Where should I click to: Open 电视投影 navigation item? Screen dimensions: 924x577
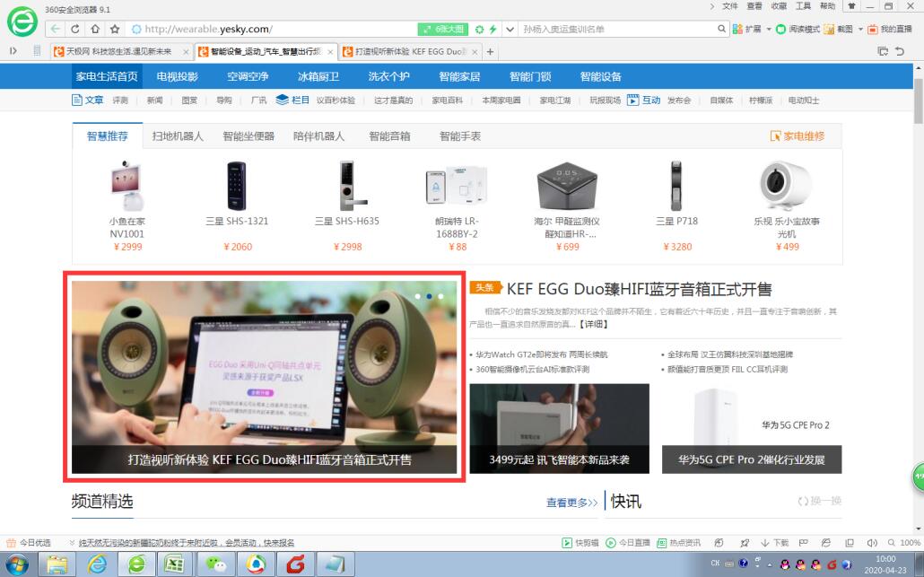178,76
